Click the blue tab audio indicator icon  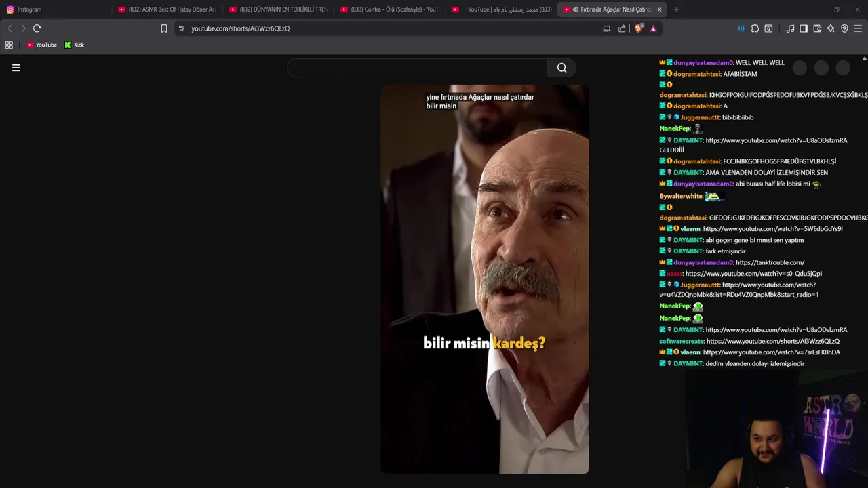coord(741,28)
